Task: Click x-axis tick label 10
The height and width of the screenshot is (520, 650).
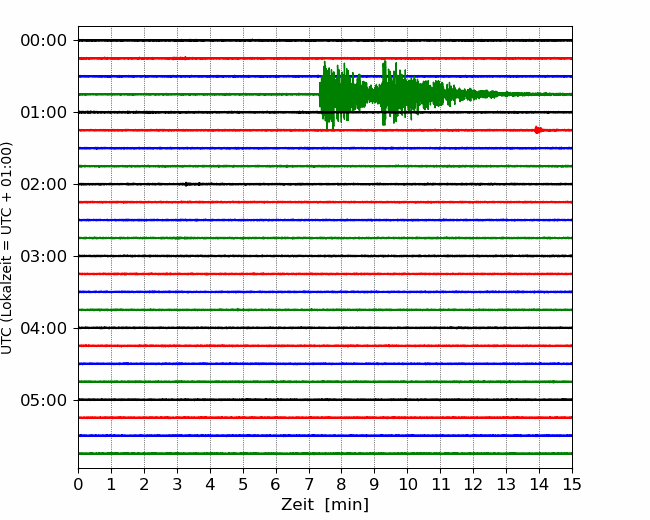Action: (x=407, y=484)
